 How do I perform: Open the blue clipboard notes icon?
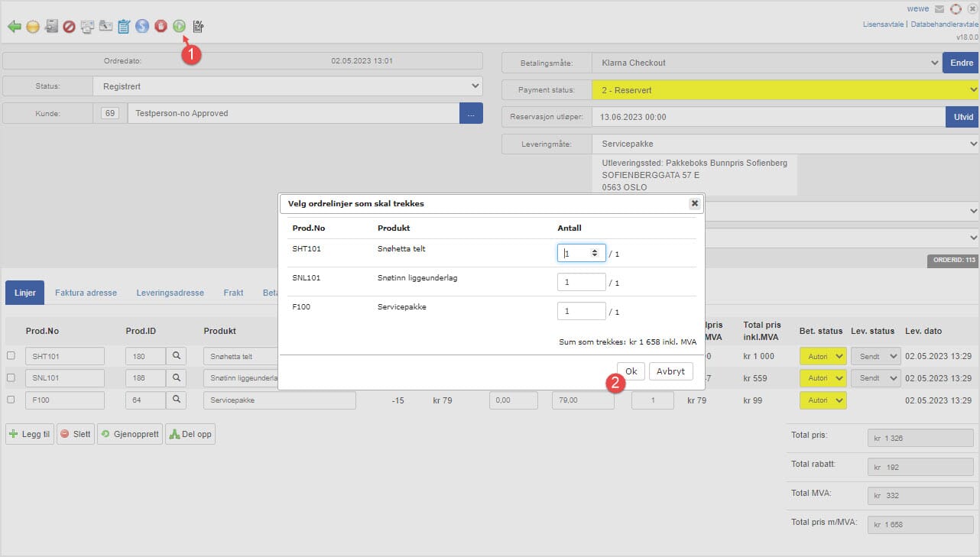click(x=124, y=27)
